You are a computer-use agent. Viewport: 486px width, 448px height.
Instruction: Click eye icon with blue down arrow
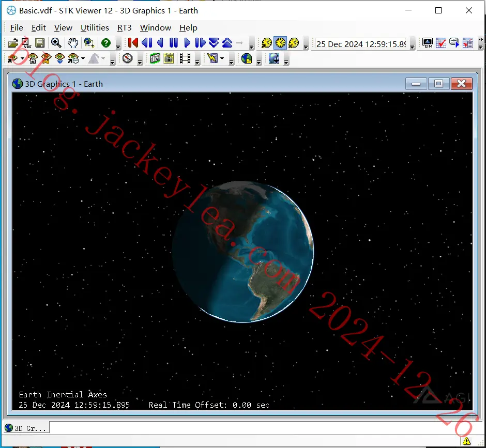(x=60, y=58)
